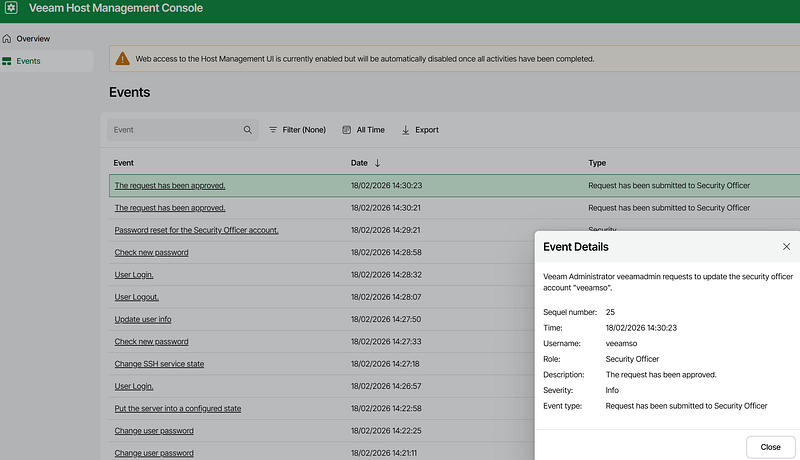The image size is (800, 460).
Task: Export the events list
Action: pos(420,130)
